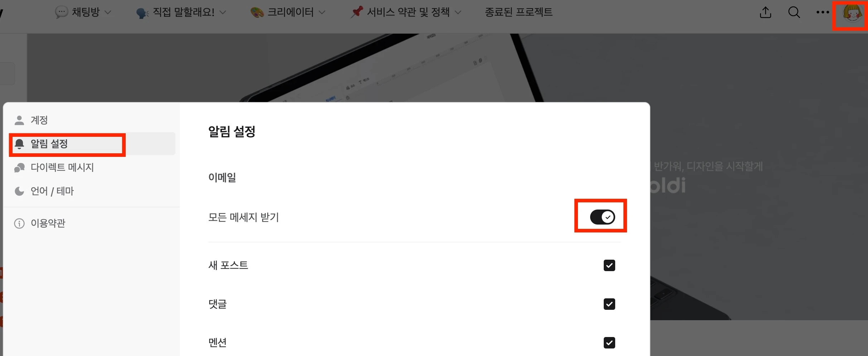Screen dimensions: 868x356
Task: Click the bell icon for 알림 설정
Action: click(x=19, y=144)
